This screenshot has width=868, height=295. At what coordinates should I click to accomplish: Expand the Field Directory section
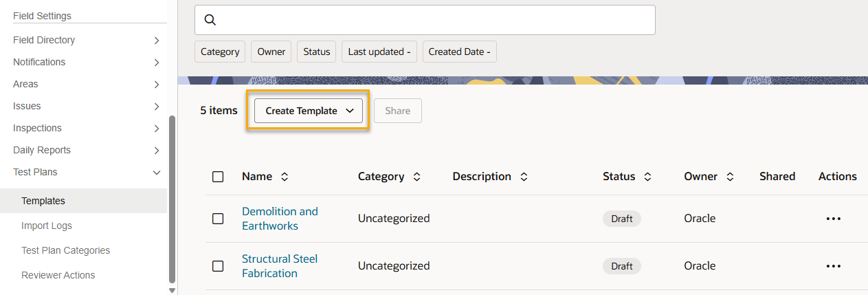click(x=156, y=41)
